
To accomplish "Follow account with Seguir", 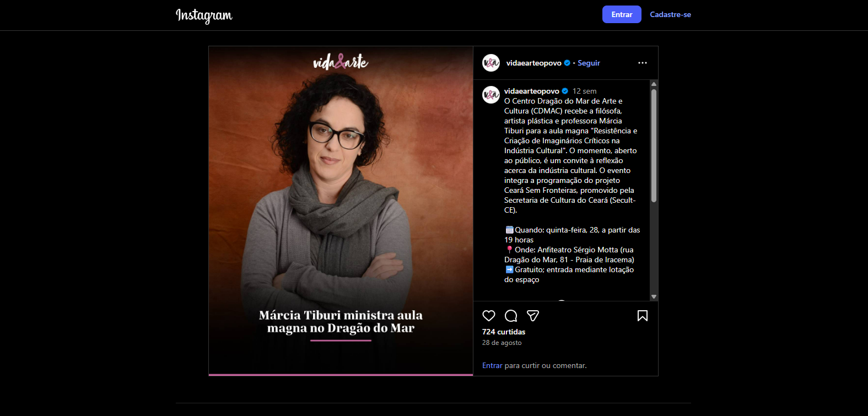I will 589,63.
